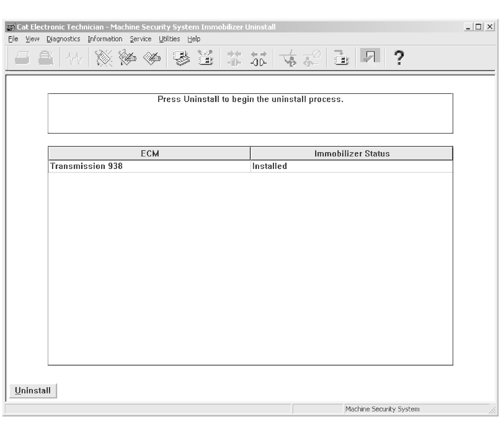
Task: Open the ECM Summary icon
Action: click(181, 58)
